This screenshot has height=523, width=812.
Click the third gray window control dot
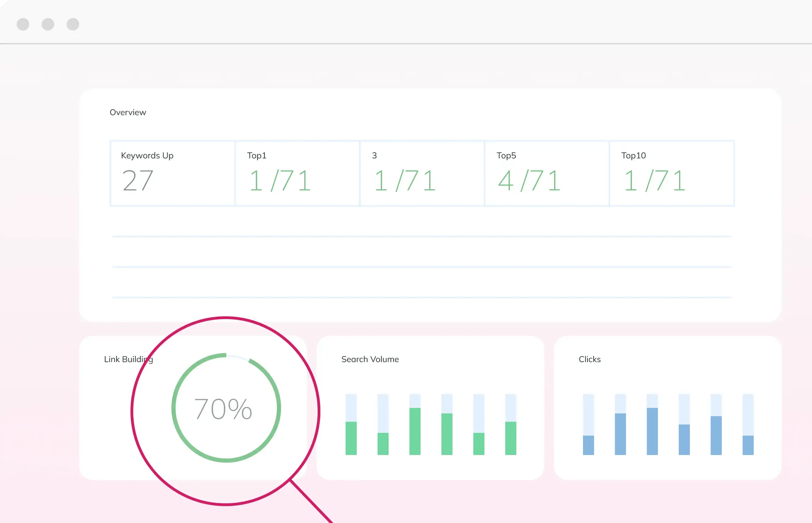[x=73, y=24]
